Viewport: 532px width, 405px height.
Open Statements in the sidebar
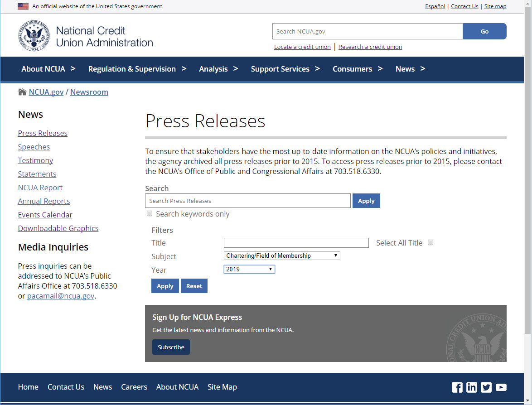(x=37, y=174)
